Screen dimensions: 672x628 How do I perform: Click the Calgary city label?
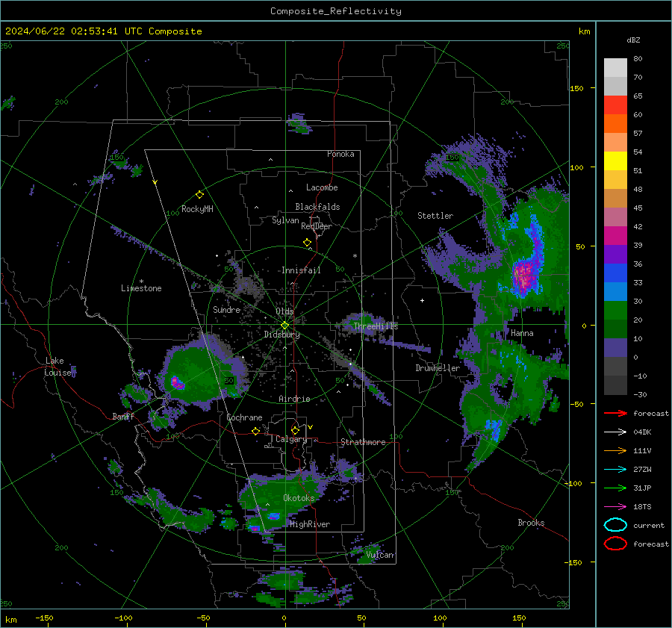(x=291, y=439)
